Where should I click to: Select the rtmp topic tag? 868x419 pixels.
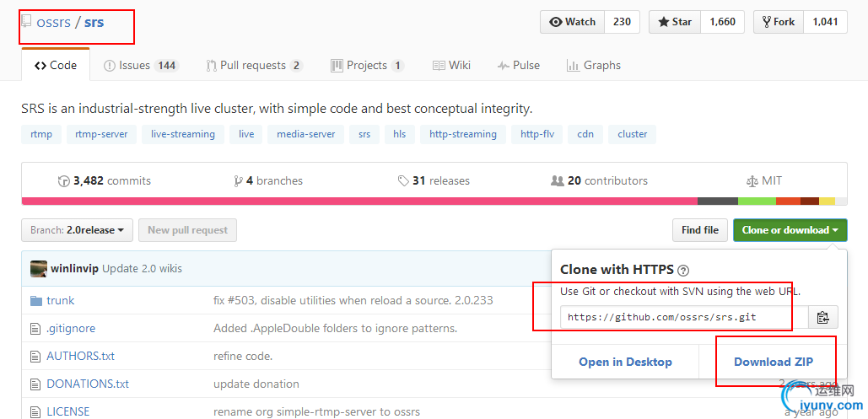(x=41, y=135)
